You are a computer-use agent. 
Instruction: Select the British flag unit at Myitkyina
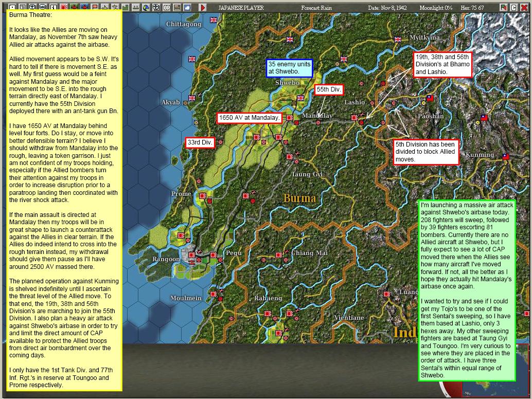coord(398,40)
